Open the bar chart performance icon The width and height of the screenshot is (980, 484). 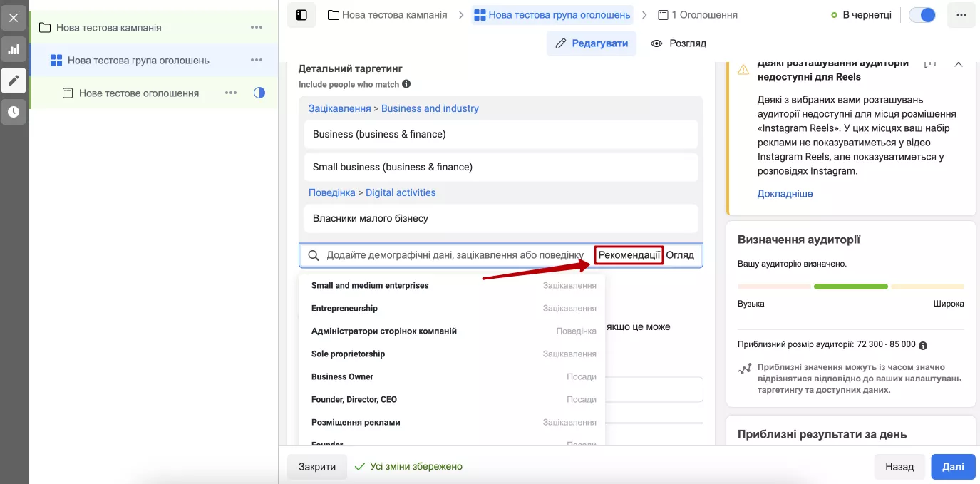click(14, 49)
